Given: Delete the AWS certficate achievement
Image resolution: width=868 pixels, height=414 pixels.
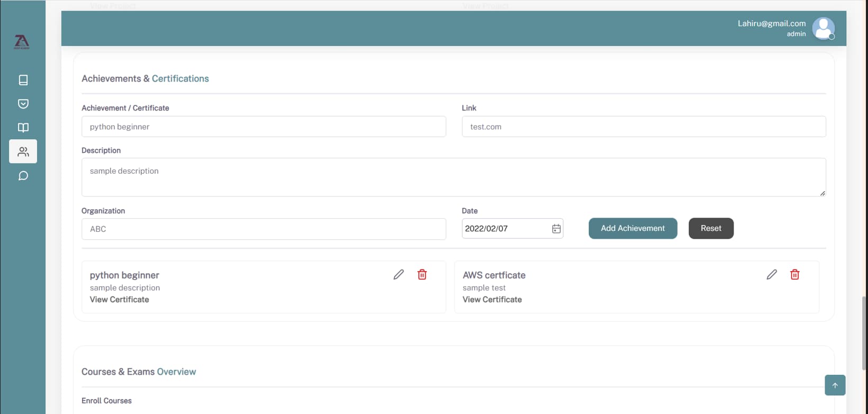Looking at the screenshot, I should coord(795,274).
